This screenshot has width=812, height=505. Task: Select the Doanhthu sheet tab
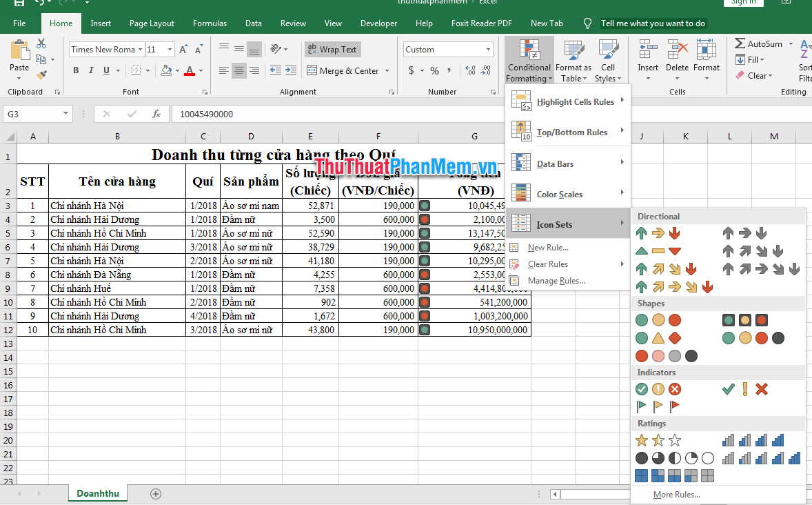(97, 493)
